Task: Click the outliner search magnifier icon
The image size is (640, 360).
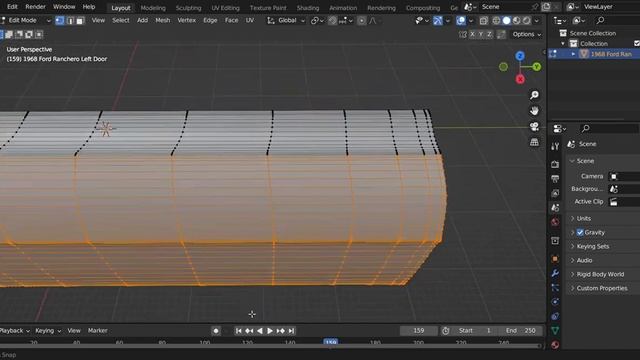Action: [x=600, y=20]
